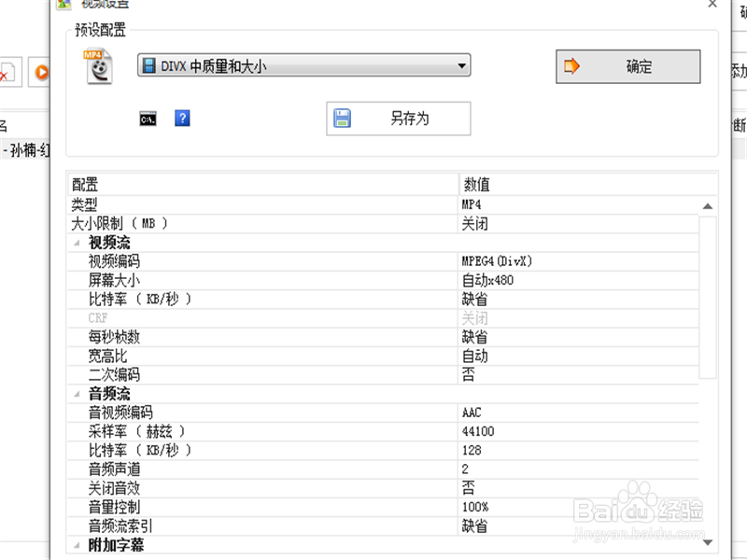Click the command-line parameters icon

click(148, 119)
